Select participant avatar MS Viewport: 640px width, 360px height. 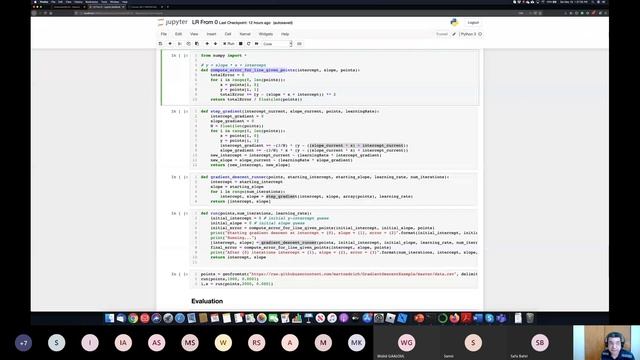tap(190, 343)
